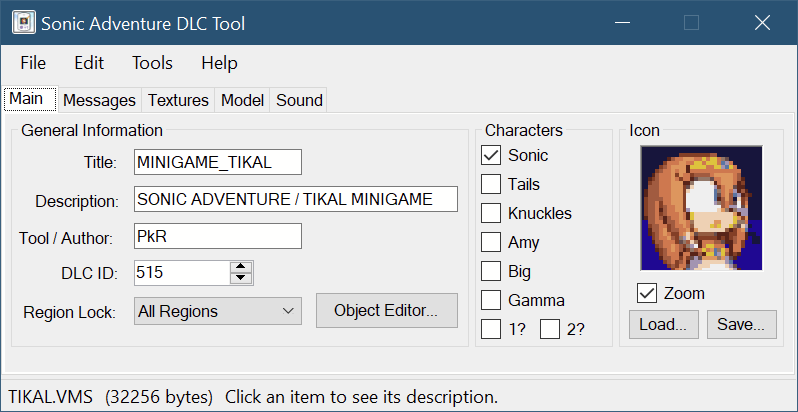The width and height of the screenshot is (798, 412).
Task: Click TIKAL.VMS filename in status bar
Action: [51, 396]
